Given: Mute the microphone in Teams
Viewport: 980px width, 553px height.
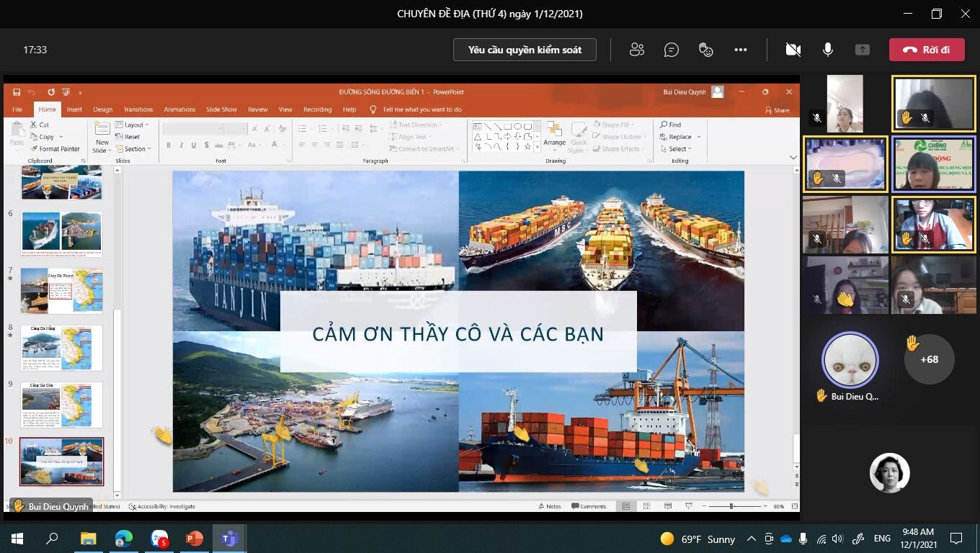Looking at the screenshot, I should (x=827, y=50).
